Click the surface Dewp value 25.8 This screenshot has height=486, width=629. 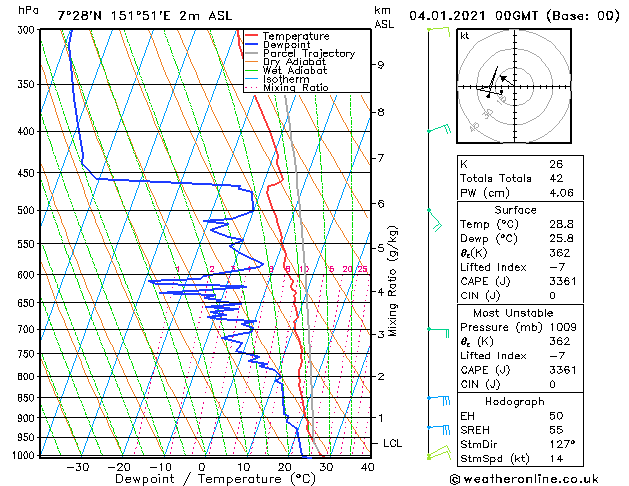pos(561,239)
